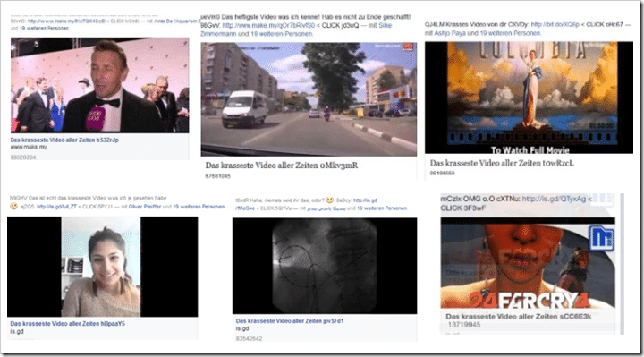
Task: Click title 'Das krasseste Video aller Zeiten hBpaaY5'
Action: 68,324
